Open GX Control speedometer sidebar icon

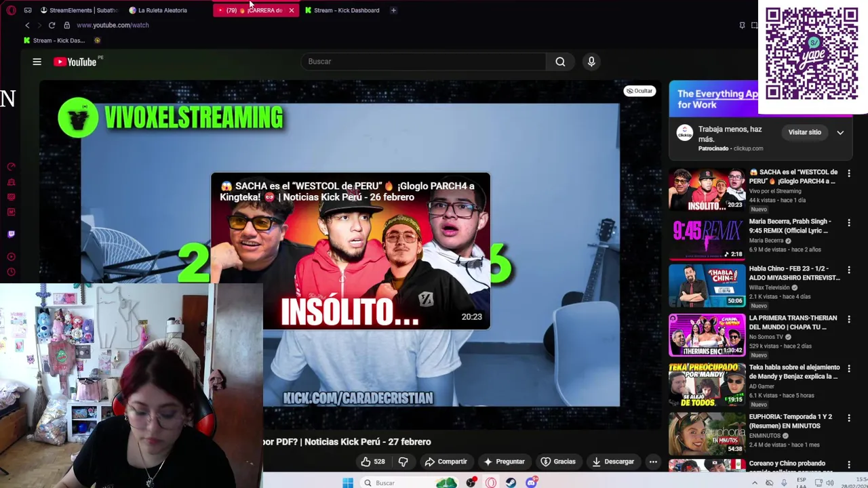[x=11, y=167]
